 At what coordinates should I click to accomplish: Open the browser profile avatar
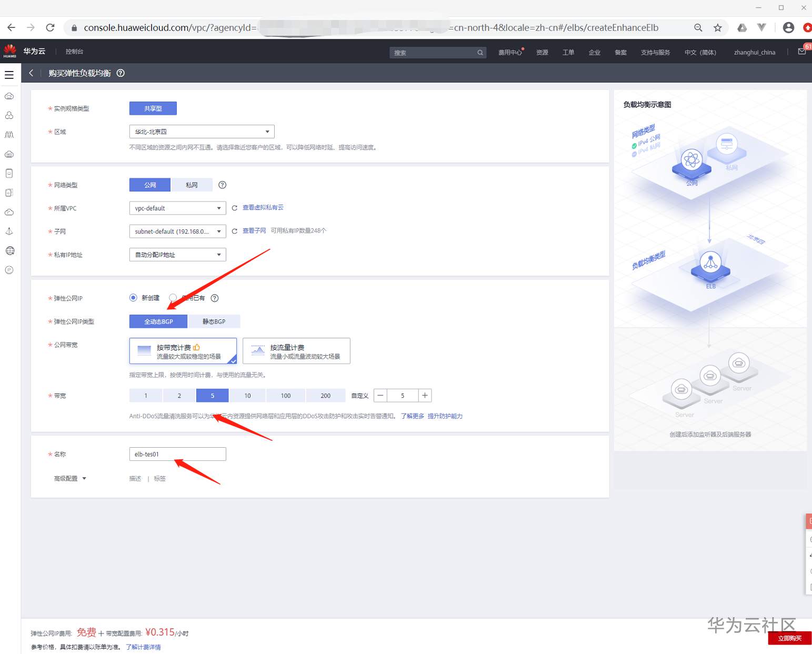(788, 27)
